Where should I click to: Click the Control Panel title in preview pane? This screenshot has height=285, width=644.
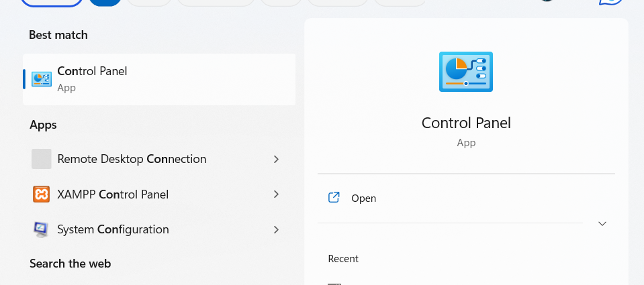pos(466,123)
